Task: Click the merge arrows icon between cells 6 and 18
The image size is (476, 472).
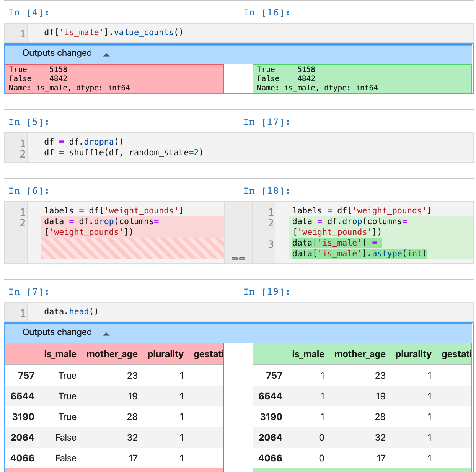Action: pos(238,259)
